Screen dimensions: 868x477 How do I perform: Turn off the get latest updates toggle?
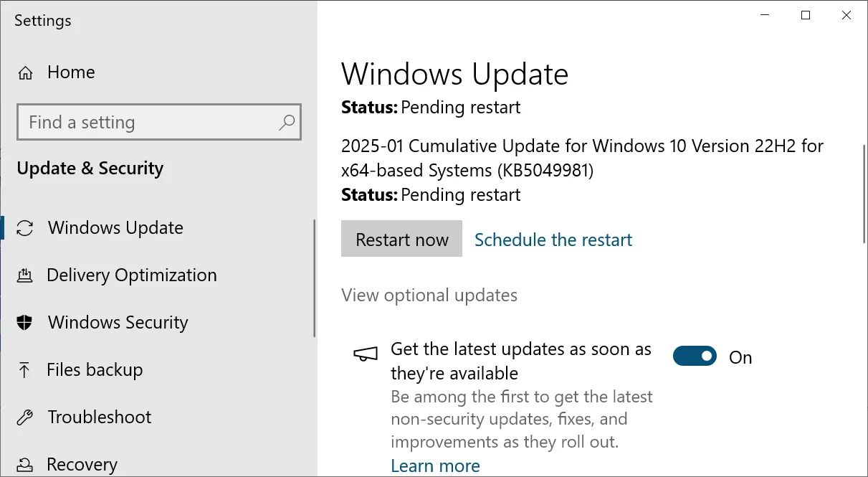pos(695,356)
